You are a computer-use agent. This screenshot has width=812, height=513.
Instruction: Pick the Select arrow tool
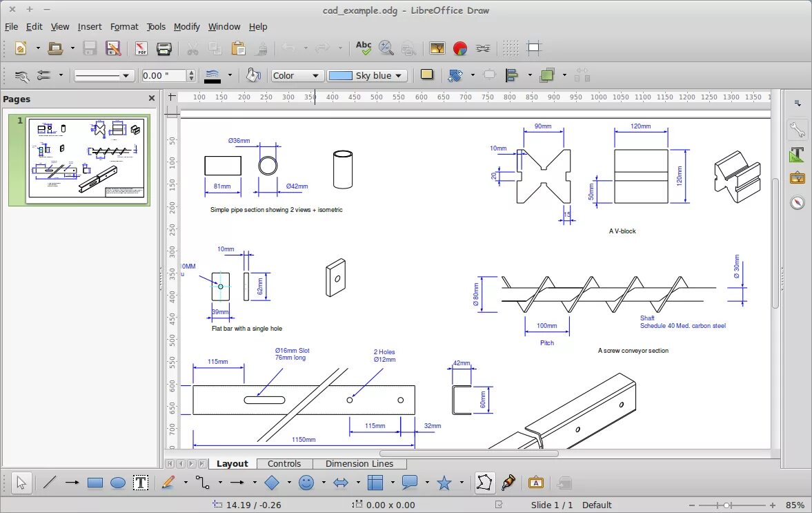pos(21,483)
